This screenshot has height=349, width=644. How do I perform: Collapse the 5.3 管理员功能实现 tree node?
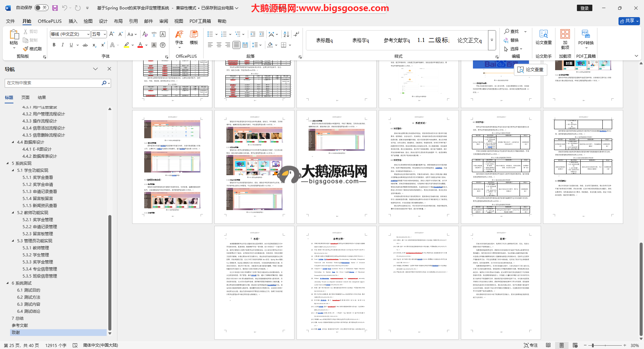[13, 241]
